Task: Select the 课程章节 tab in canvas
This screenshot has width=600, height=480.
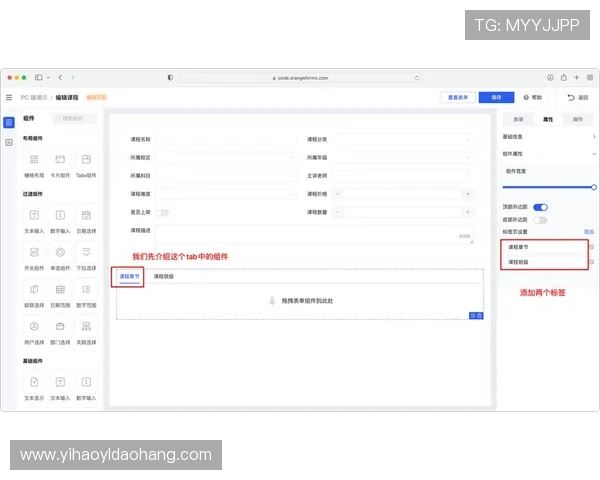Action: pos(129,276)
